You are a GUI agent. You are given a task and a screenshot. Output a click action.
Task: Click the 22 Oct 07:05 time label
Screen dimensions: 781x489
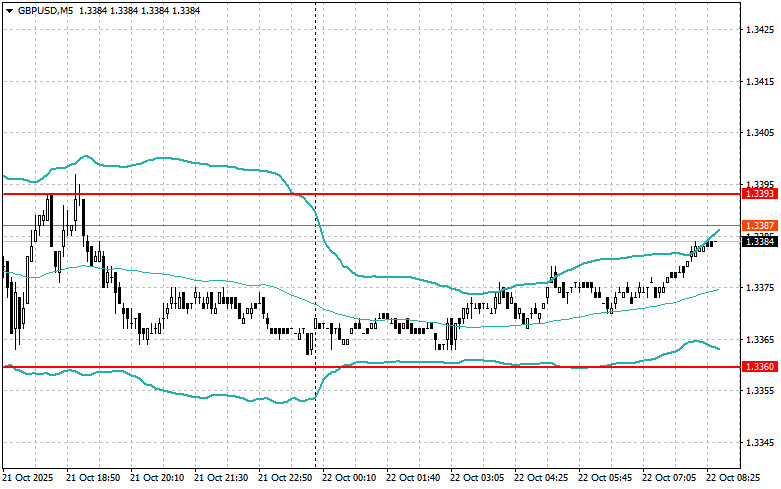click(x=669, y=478)
